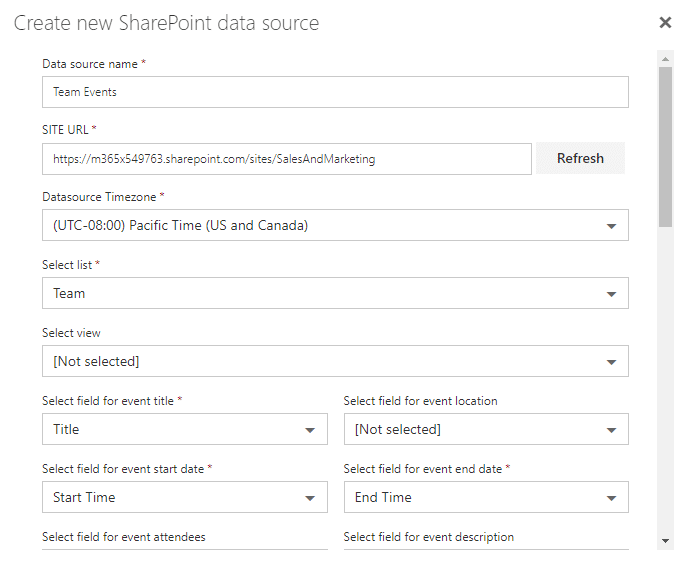The image size is (687, 563).
Task: Open the event location field dropdown
Action: pyautogui.click(x=486, y=429)
